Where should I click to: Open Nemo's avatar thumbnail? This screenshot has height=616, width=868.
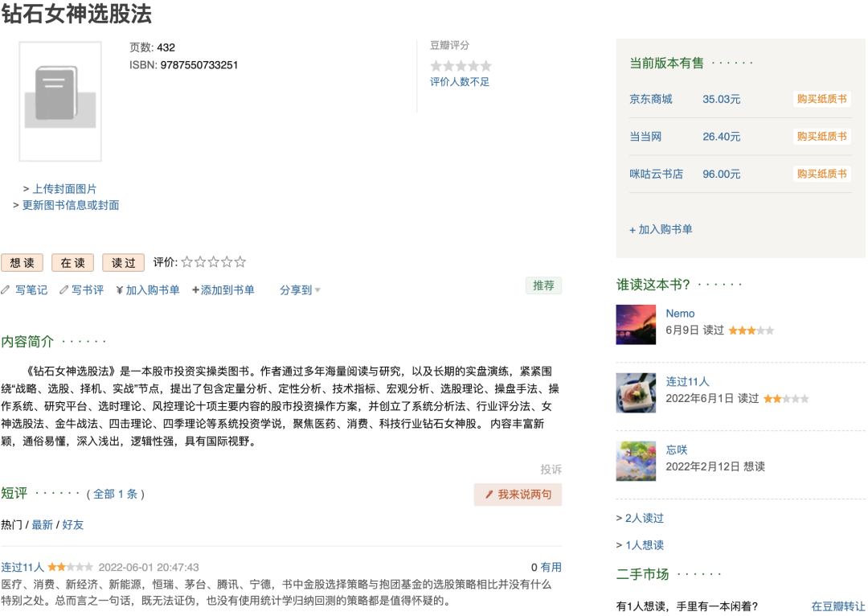tap(636, 325)
